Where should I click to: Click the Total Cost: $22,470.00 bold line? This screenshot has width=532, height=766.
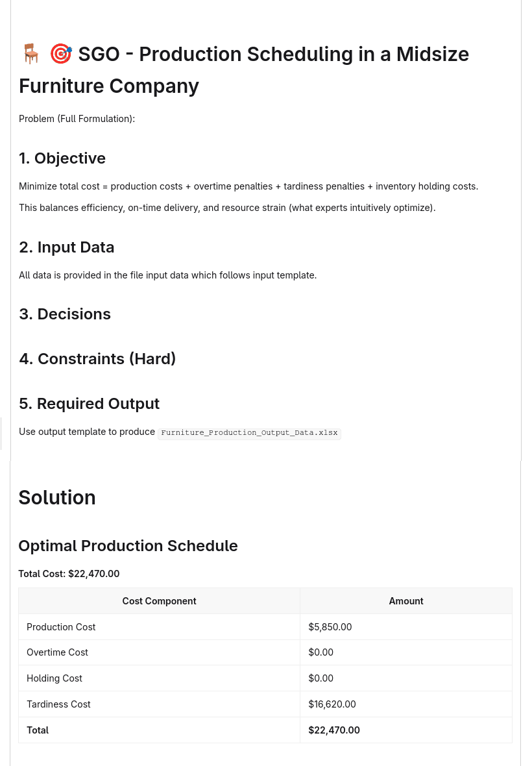pyautogui.click(x=69, y=573)
